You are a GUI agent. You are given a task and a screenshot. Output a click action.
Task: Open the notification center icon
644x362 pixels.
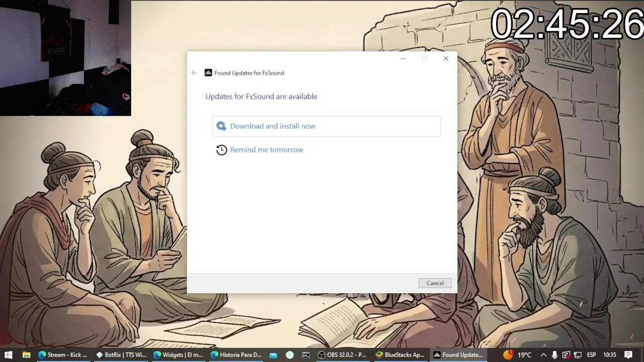point(628,355)
